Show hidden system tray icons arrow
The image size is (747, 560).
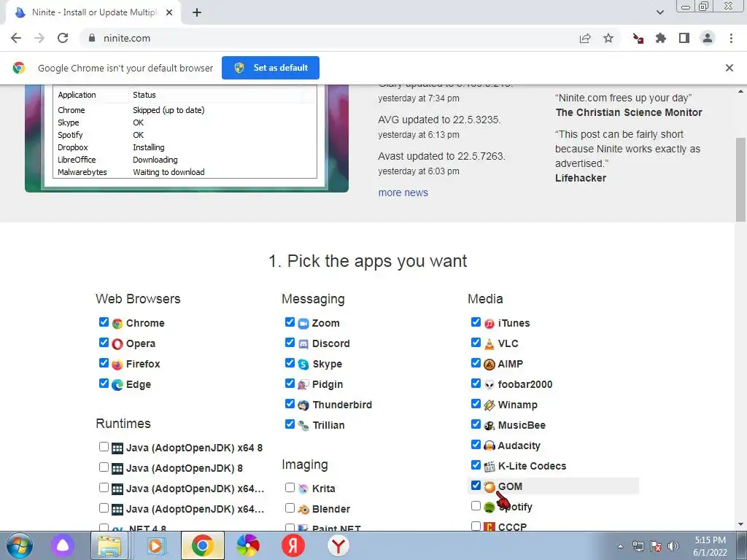tap(620, 546)
